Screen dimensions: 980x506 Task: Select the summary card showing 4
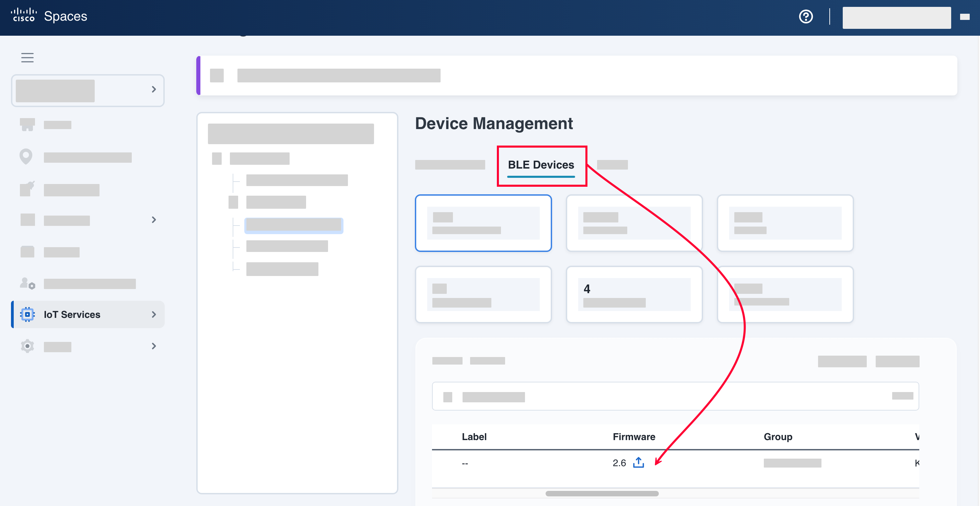point(634,294)
